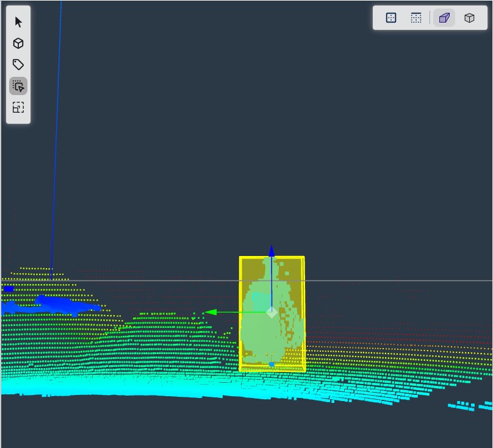Activate the tag label tool
This screenshot has width=493, height=448.
click(18, 65)
